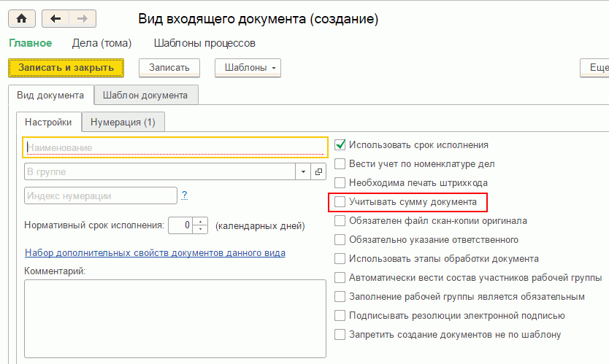Check Заполнение рабочей группы является обязательным
609x364 pixels.
(x=340, y=296)
